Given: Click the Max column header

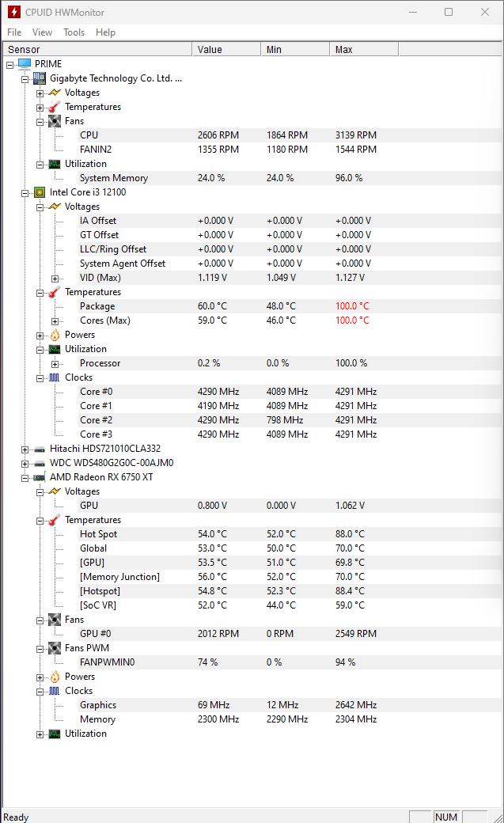Looking at the screenshot, I should click(x=364, y=49).
